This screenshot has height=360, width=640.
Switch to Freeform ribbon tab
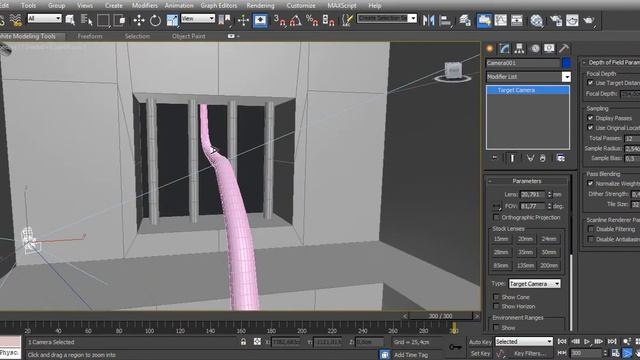click(90, 36)
